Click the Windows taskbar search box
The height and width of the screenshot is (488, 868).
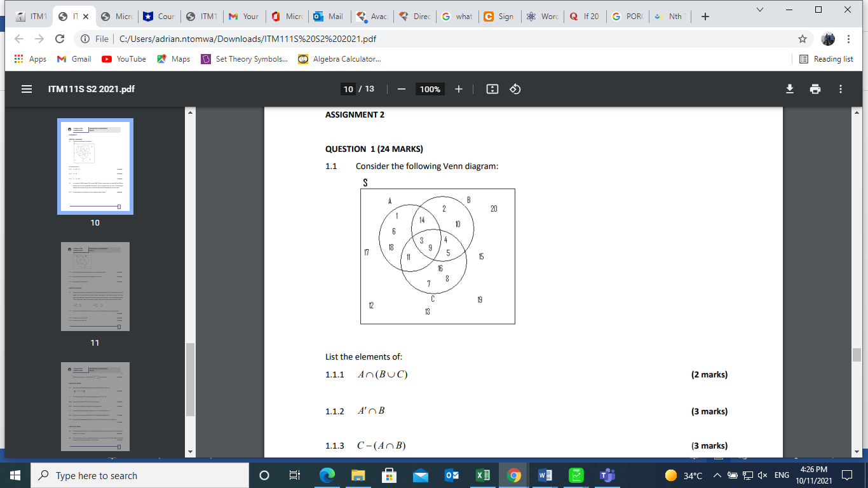(140, 475)
